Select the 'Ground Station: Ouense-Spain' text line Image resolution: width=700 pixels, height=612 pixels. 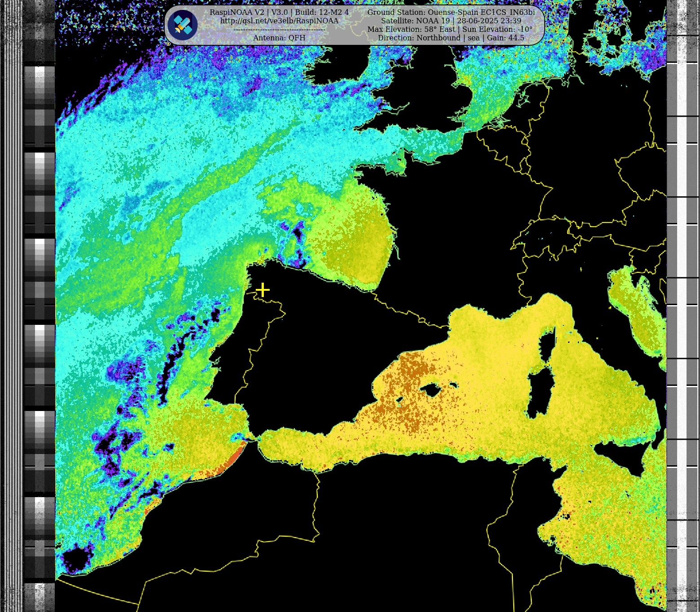tap(451, 12)
